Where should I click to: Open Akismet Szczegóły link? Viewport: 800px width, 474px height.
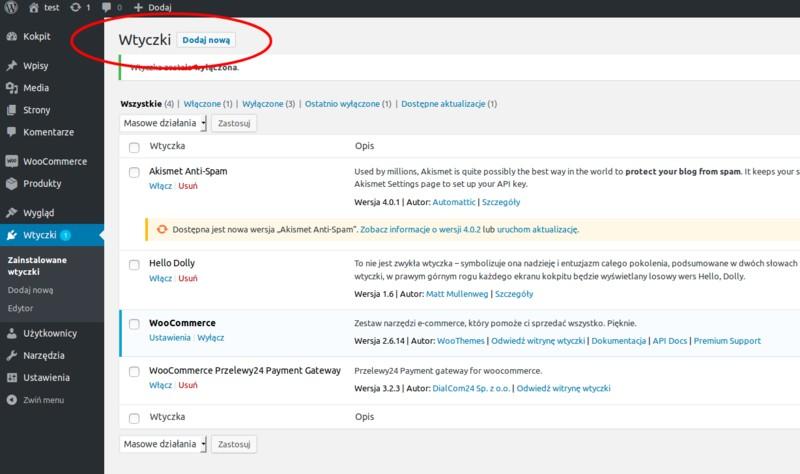click(501, 202)
